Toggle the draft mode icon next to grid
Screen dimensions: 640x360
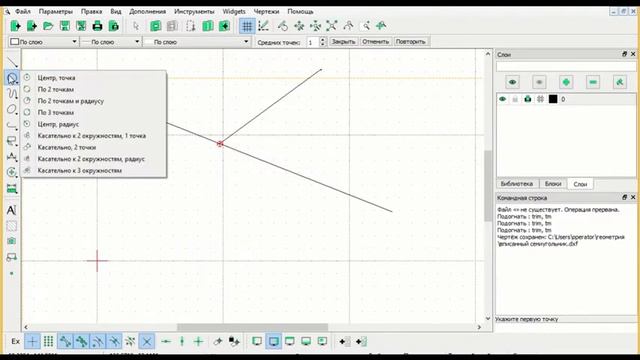264,26
